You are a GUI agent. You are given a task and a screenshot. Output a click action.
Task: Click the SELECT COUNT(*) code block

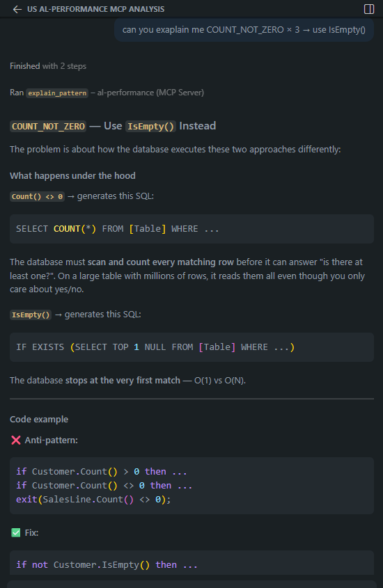pos(191,229)
